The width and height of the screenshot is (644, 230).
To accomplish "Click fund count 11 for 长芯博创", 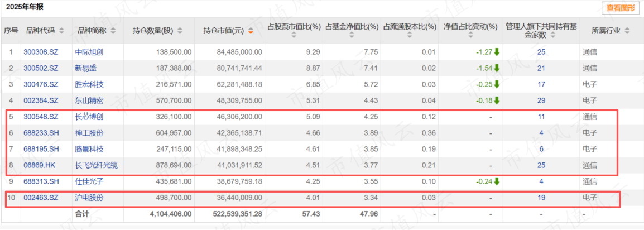I will click(x=541, y=117).
